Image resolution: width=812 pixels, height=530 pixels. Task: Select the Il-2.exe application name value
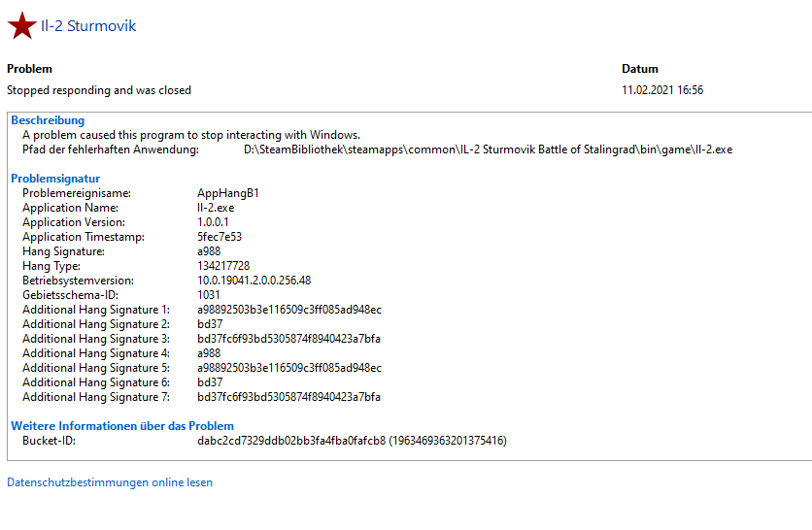216,208
